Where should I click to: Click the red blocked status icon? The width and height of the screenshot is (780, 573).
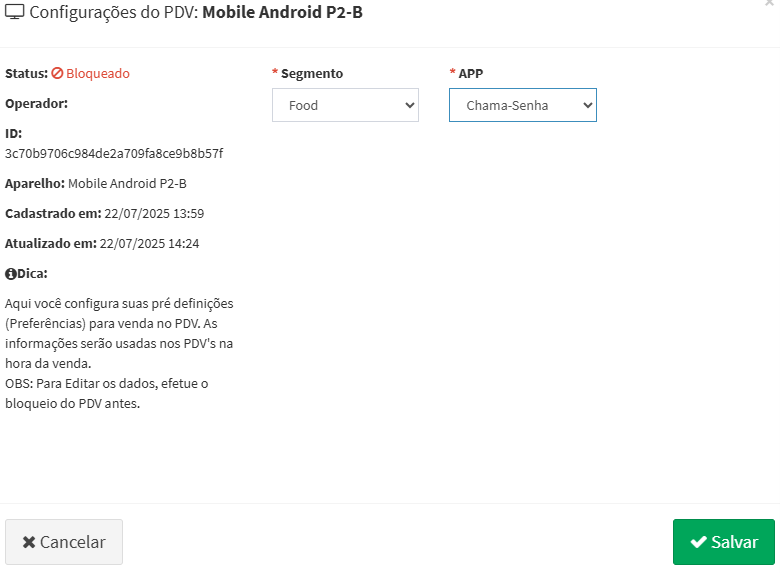(x=57, y=73)
